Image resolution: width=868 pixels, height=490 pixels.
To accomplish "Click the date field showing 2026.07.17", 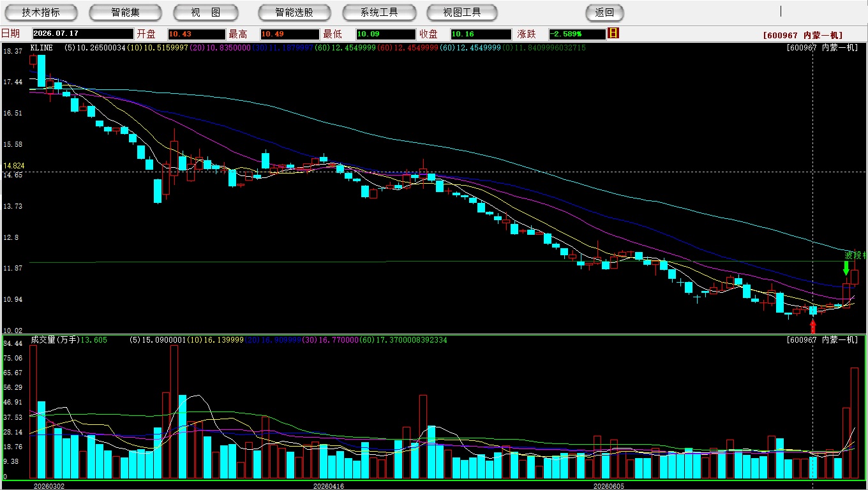I will tap(83, 34).
